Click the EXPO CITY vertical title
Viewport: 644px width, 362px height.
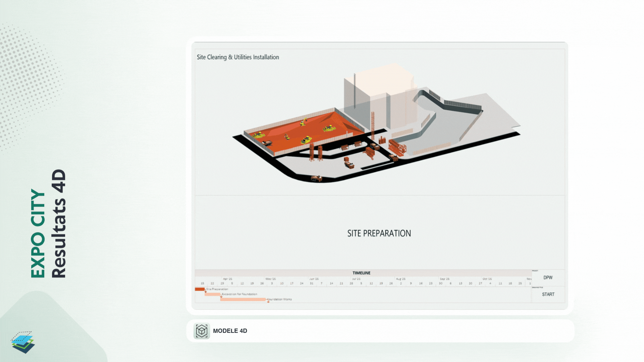38,233
